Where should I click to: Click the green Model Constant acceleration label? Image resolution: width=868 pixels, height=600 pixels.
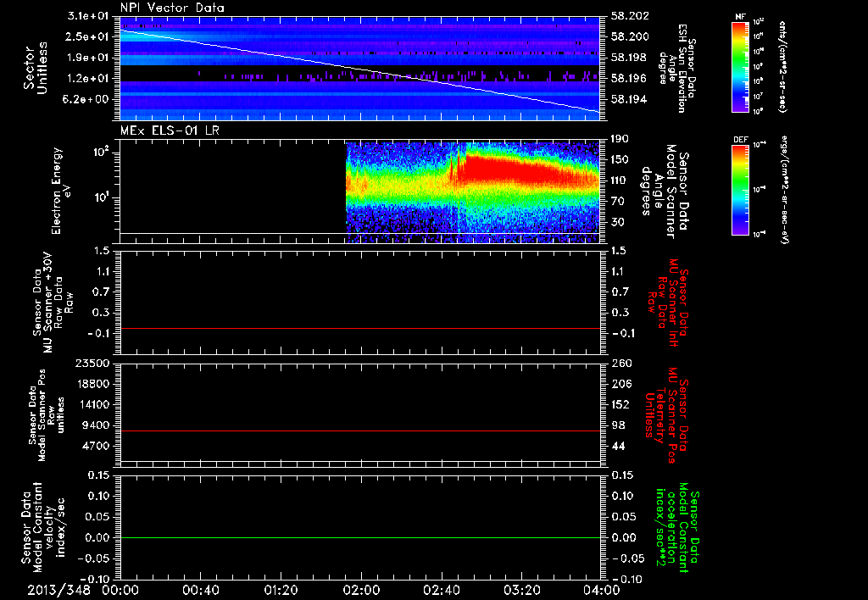[x=677, y=528]
